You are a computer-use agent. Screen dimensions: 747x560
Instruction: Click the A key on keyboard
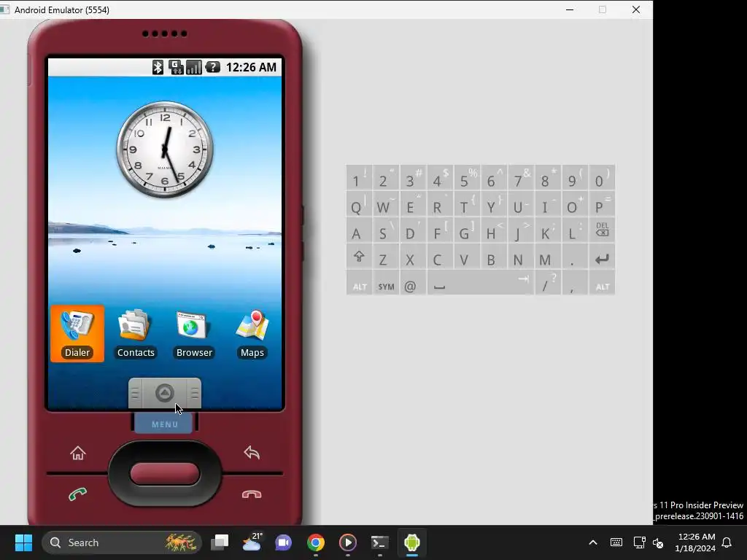coord(359,230)
